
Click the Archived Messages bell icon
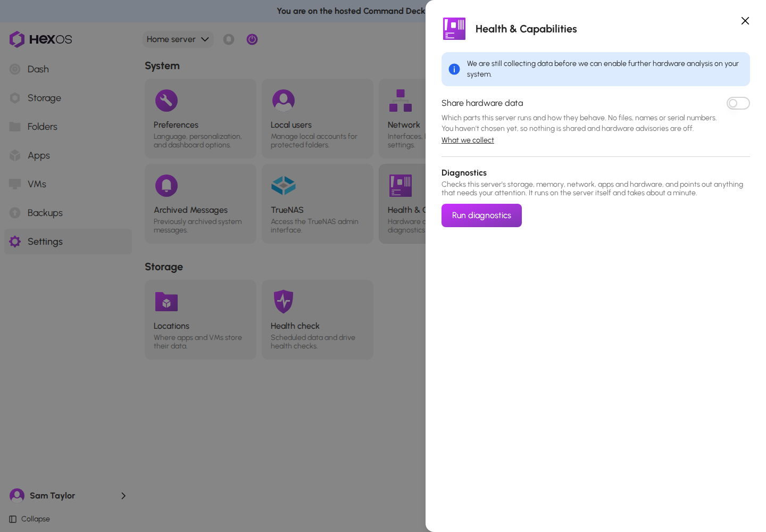[x=166, y=186]
